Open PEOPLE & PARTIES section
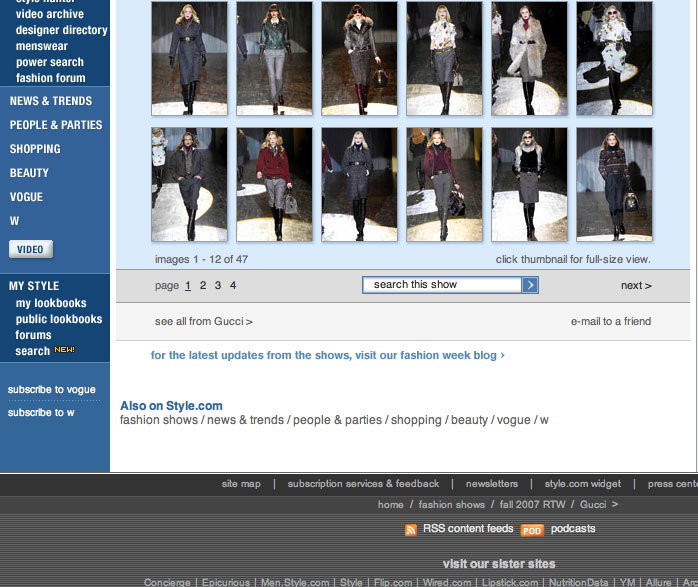Viewport: 698px width, 587px height. (56, 125)
